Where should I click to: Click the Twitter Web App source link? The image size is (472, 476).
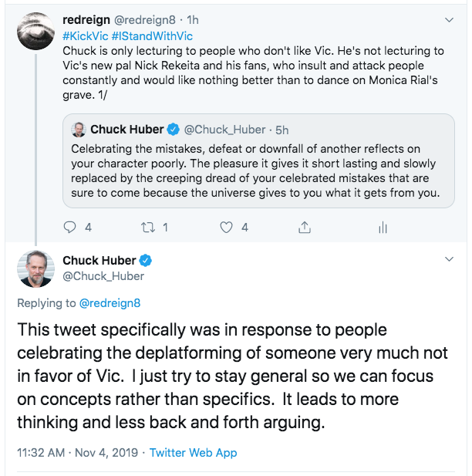193,453
